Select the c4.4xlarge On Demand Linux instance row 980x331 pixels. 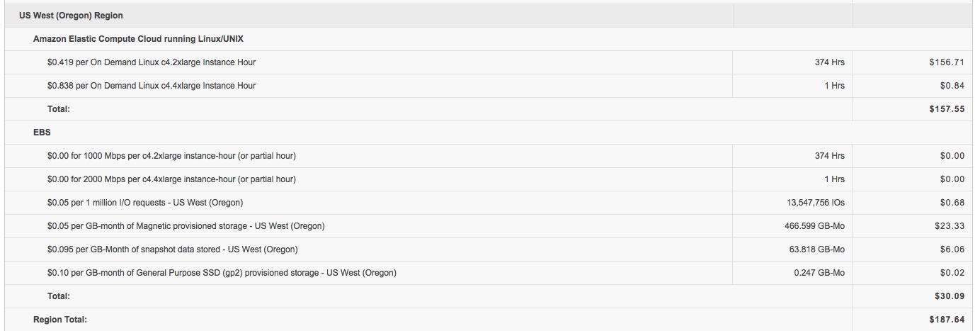[x=490, y=86]
